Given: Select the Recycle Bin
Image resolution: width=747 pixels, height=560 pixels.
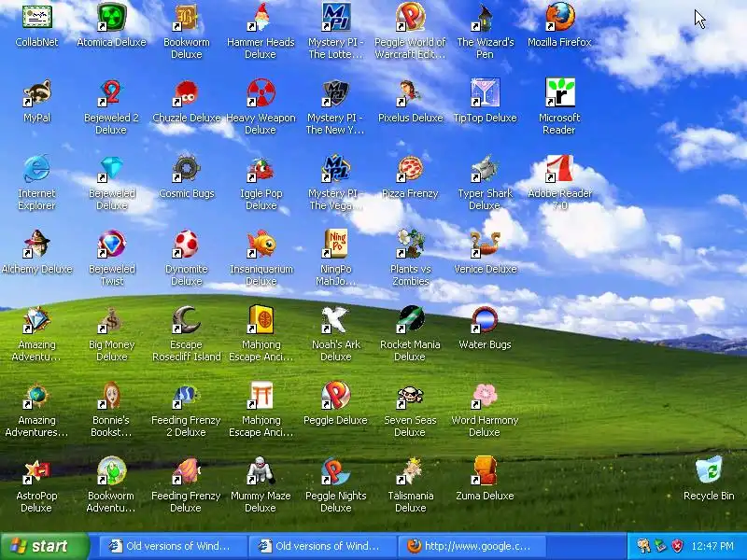Looking at the screenshot, I should (709, 471).
